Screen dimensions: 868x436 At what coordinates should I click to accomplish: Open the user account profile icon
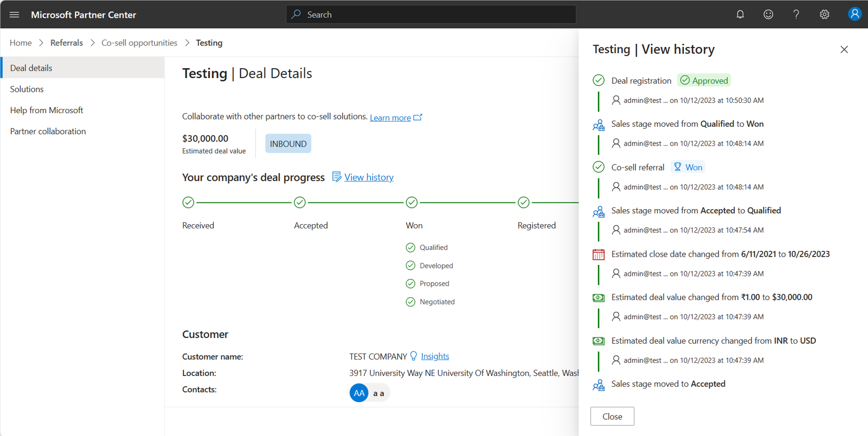click(854, 14)
